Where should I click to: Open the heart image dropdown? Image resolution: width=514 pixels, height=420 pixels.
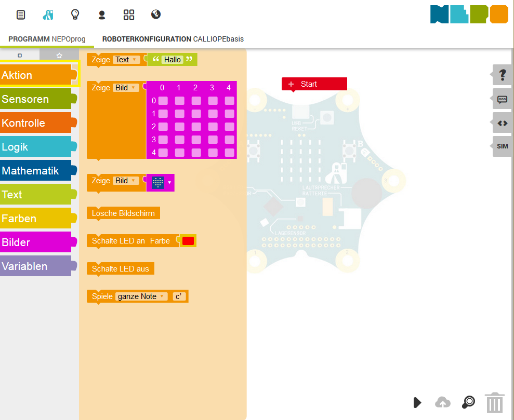click(x=162, y=182)
